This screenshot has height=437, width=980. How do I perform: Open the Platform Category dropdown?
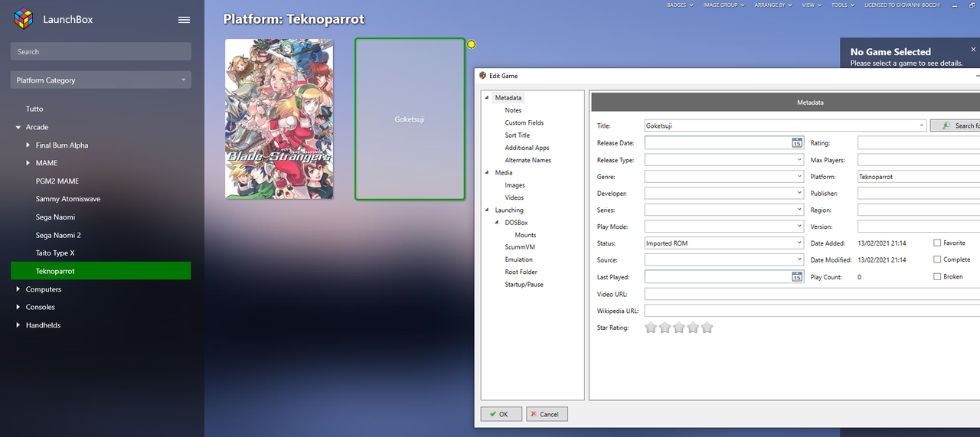click(x=101, y=80)
